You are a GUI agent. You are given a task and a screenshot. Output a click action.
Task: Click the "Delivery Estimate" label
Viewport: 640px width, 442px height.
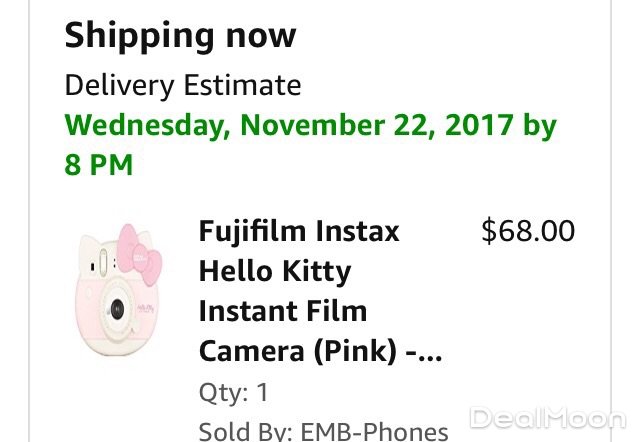pyautogui.click(x=183, y=86)
